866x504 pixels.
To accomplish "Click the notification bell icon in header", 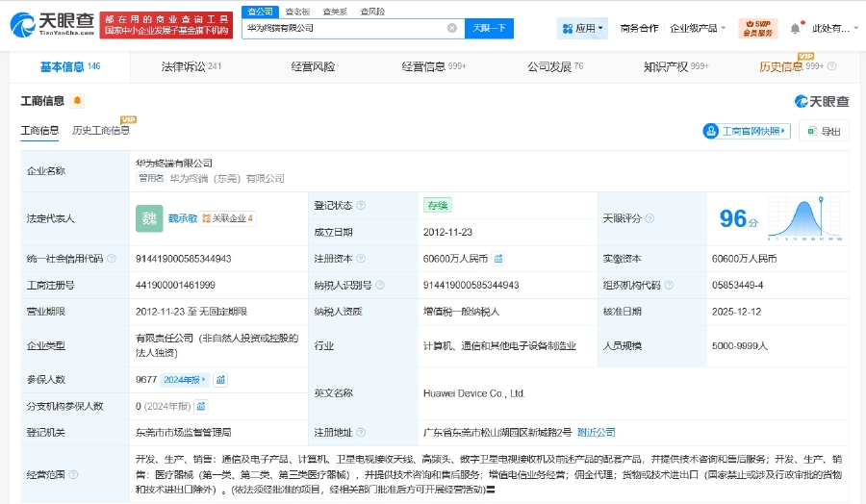I will coord(795,29).
